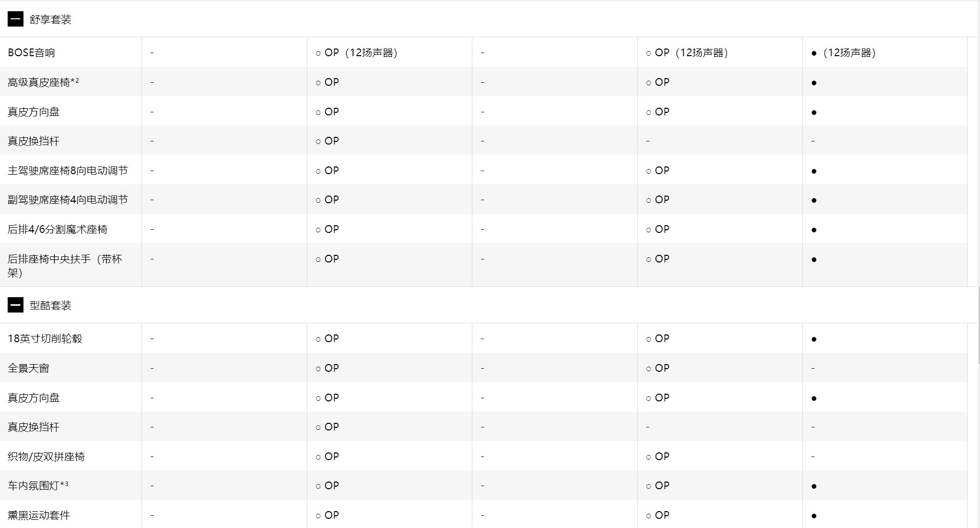
Task: Click the 主驾驶席座椅8向电动调节 row label
Action: [x=68, y=171]
